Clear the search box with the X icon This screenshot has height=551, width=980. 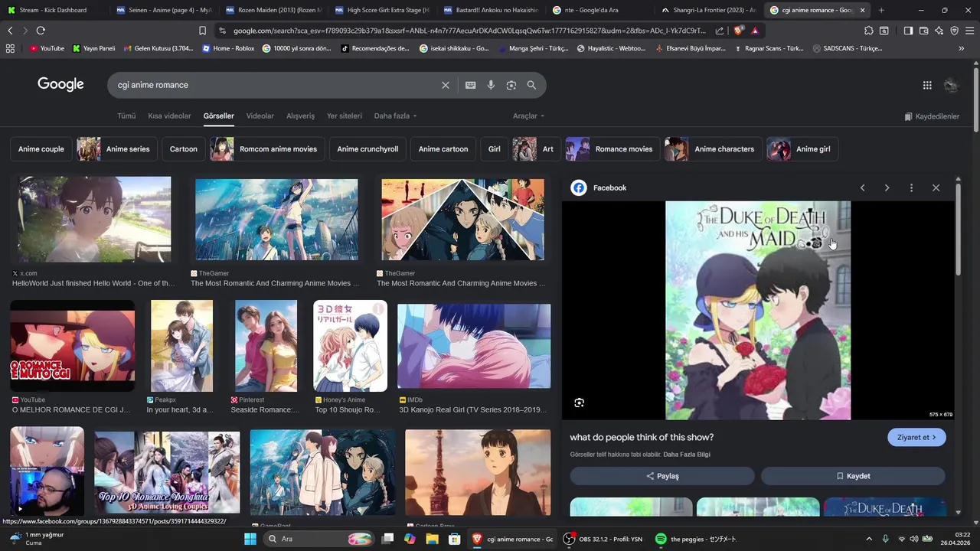tap(446, 85)
